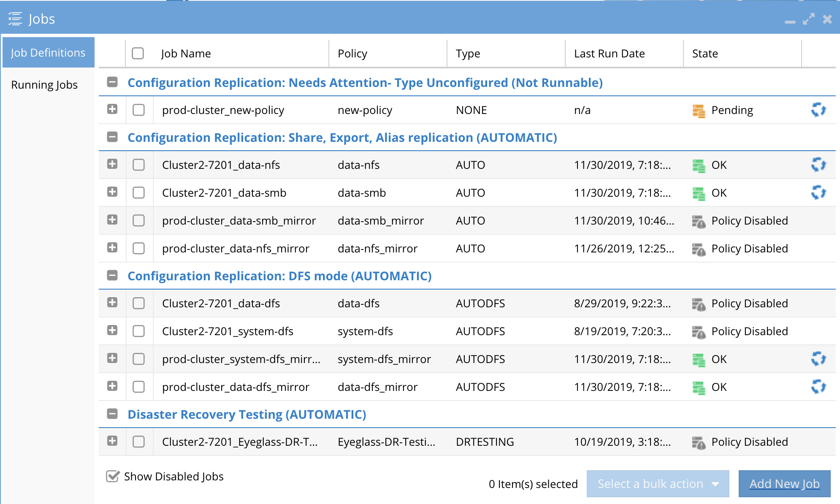
Task: Sort by Job Name column header
Action: click(x=186, y=54)
